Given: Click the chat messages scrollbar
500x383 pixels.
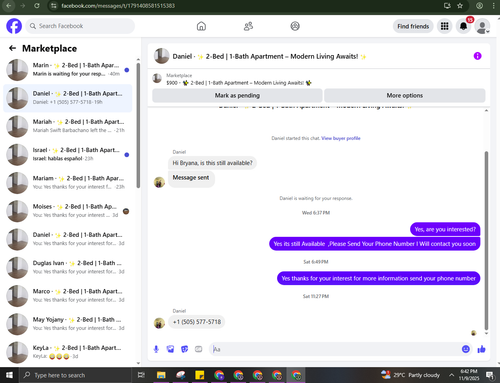Looking at the screenshot, I should [486, 240].
